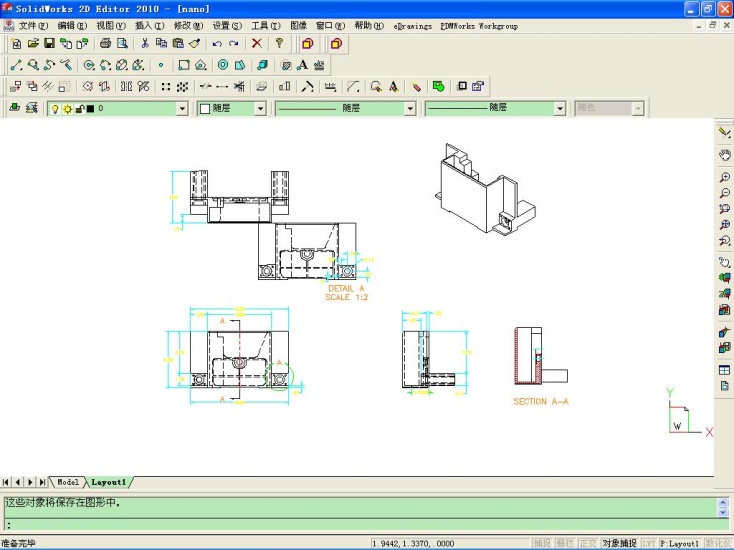Click the isometric 3D view thumbnail

[486, 189]
